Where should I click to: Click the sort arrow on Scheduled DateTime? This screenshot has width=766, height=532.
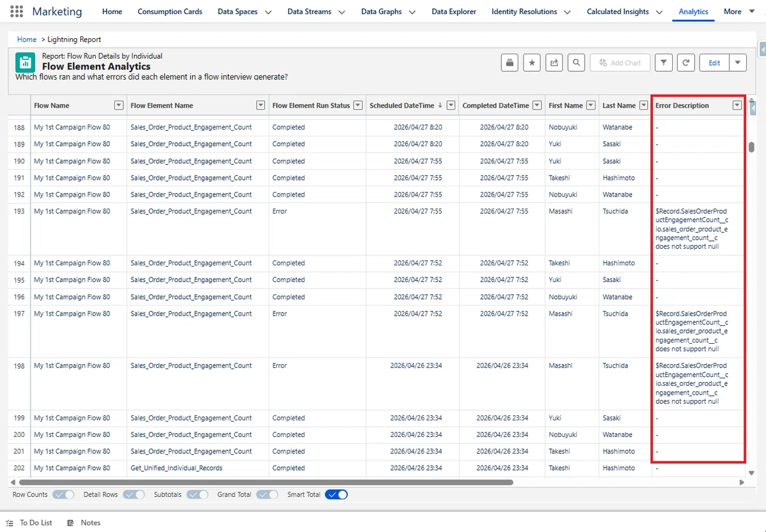440,105
